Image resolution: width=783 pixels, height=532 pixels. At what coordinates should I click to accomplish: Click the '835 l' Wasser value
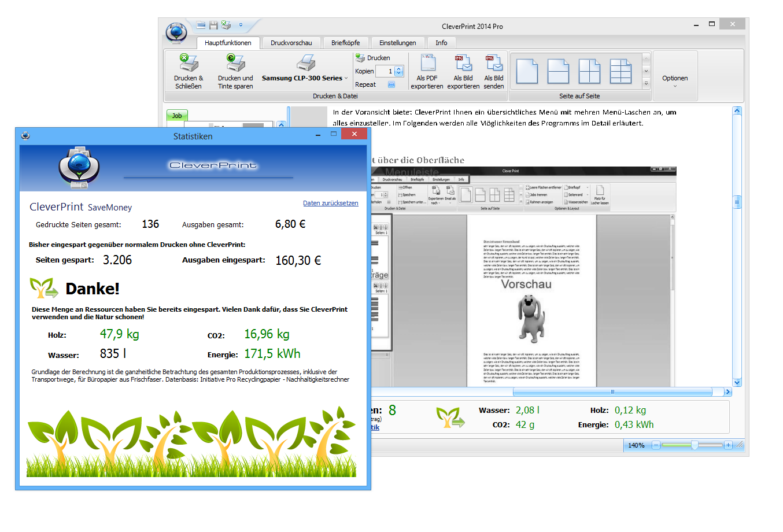point(113,354)
